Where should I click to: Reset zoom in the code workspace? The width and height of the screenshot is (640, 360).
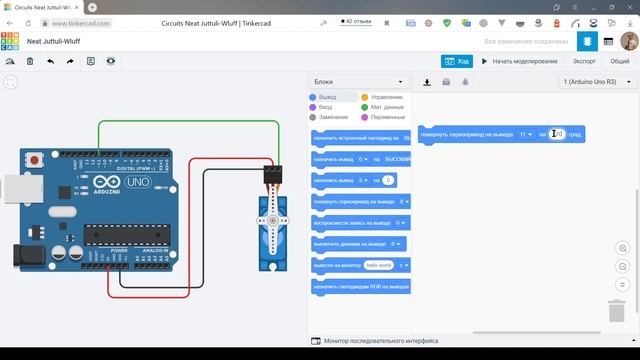coord(622,284)
